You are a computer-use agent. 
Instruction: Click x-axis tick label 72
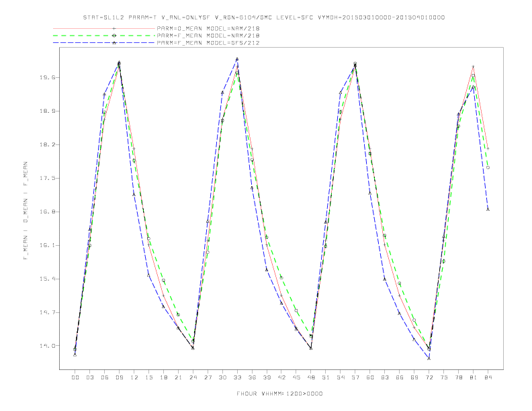click(429, 377)
